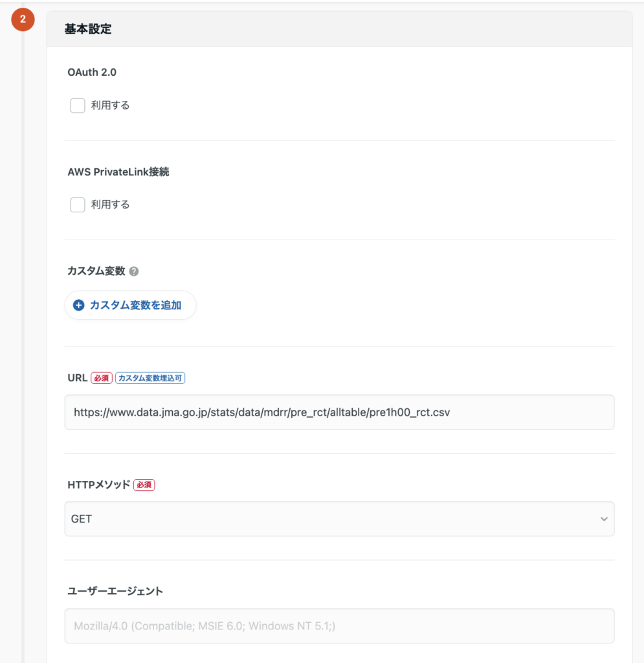Tick the AWS PrivateLink接続 利用する checkbox

coord(78,205)
